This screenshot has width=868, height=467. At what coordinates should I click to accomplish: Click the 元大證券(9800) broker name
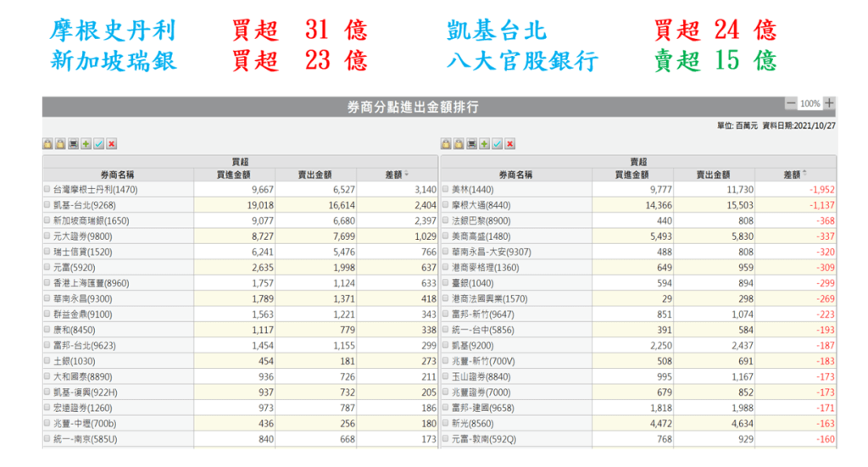[81, 236]
